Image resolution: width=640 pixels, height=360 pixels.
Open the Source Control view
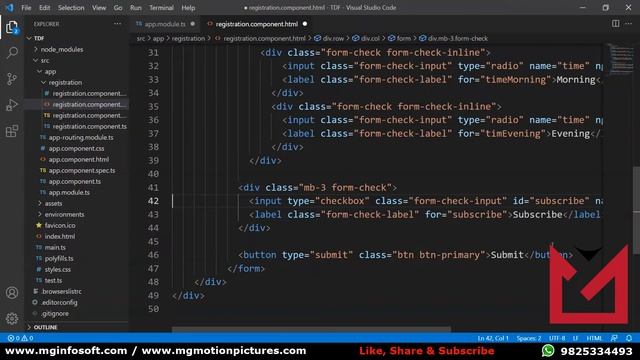coord(12,79)
